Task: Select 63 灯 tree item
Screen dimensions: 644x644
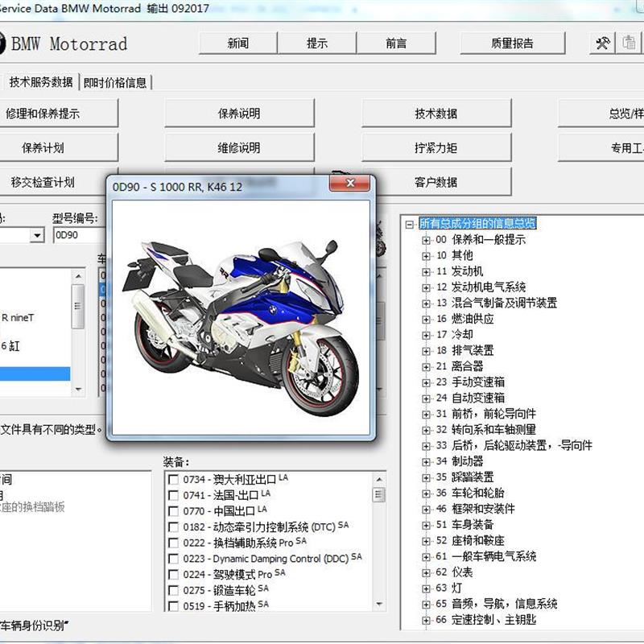Action: pyautogui.click(x=449, y=588)
